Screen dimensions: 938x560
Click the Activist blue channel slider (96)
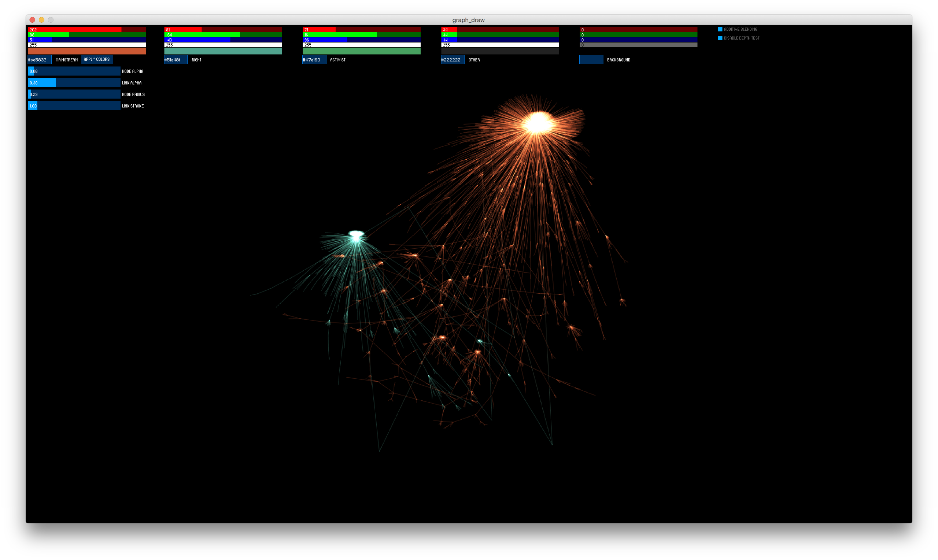pos(361,40)
